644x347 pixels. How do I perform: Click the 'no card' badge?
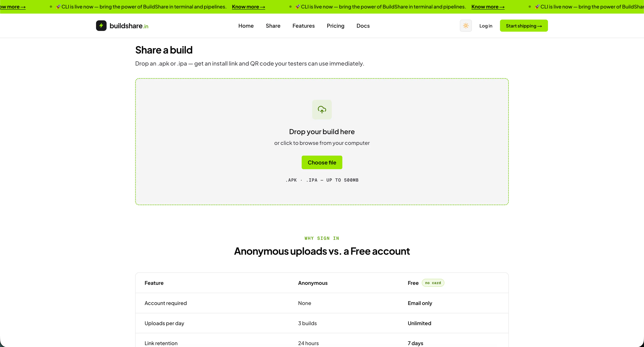[x=433, y=283]
